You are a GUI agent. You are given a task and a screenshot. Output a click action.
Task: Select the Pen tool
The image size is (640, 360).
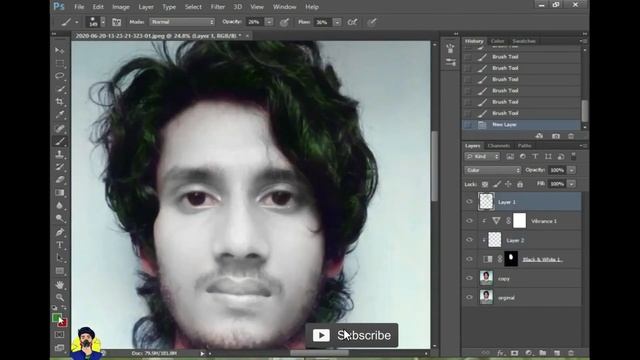(60, 232)
